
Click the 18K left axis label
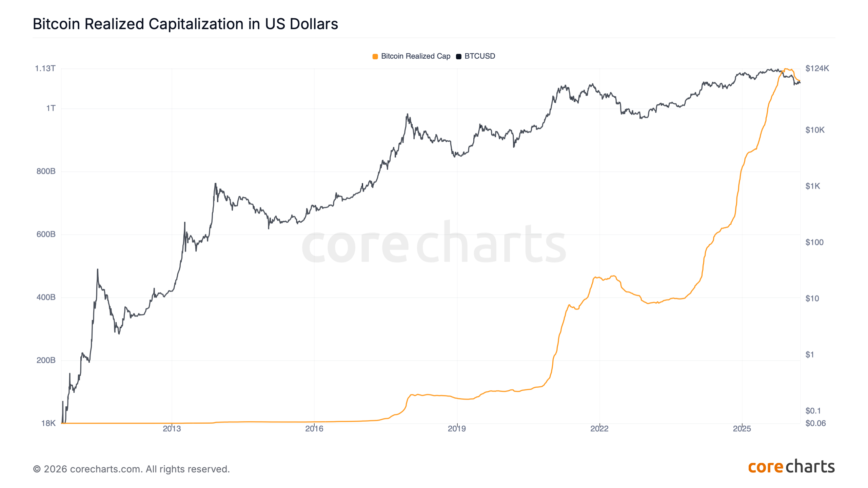[48, 423]
